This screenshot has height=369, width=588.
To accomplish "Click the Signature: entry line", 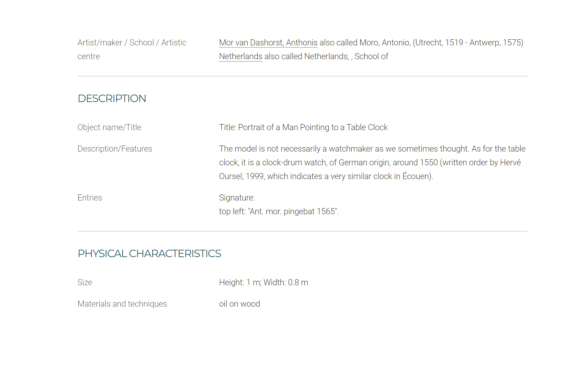I will click(x=237, y=198).
